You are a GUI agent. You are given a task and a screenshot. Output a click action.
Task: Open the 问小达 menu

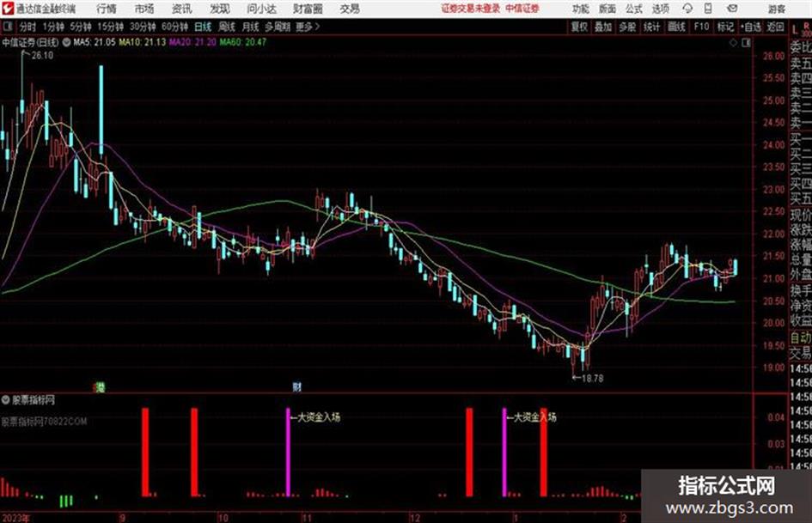pos(261,9)
